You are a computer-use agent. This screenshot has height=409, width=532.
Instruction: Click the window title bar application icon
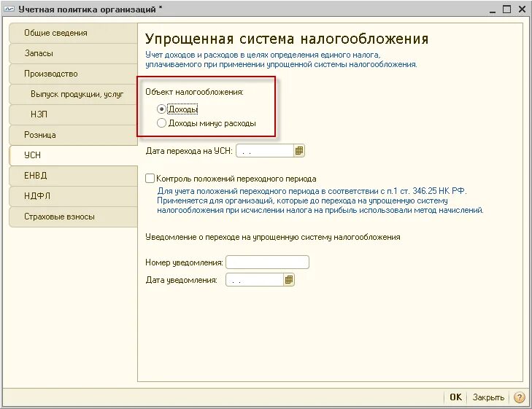click(x=9, y=9)
